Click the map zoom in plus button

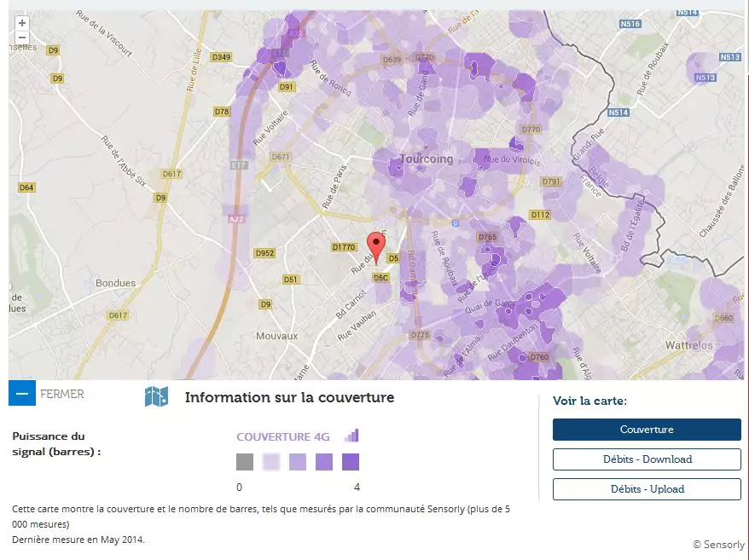point(22,23)
